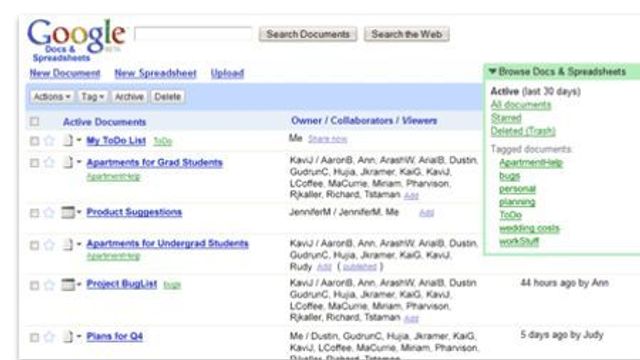The width and height of the screenshot is (640, 360).
Task: Focus the search input field
Action: (193, 34)
